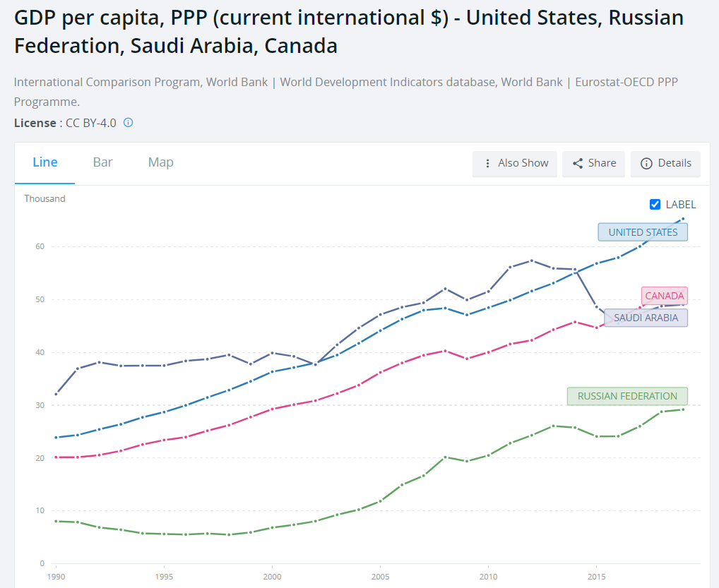This screenshot has height=588, width=719.
Task: Open the Also Show options menu
Action: pyautogui.click(x=515, y=163)
